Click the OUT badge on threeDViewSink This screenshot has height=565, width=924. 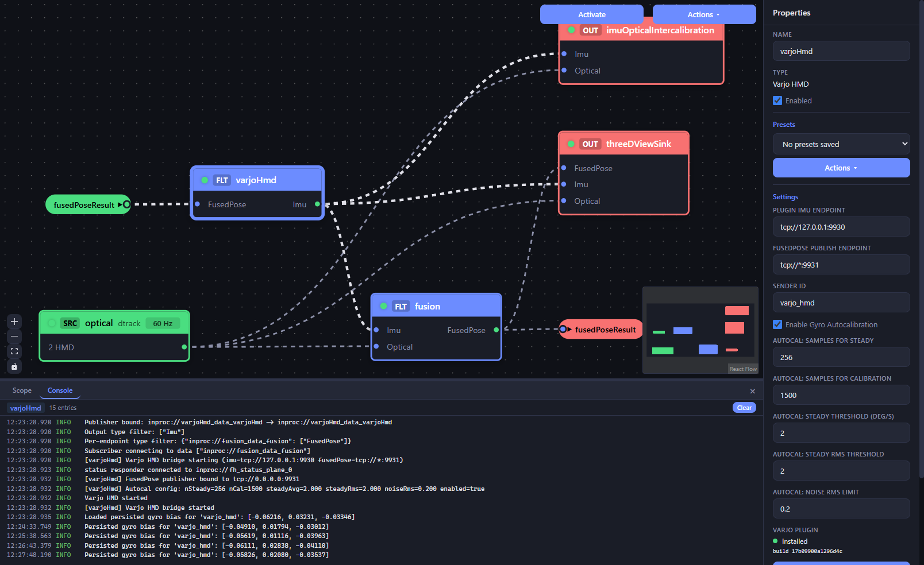click(x=590, y=144)
